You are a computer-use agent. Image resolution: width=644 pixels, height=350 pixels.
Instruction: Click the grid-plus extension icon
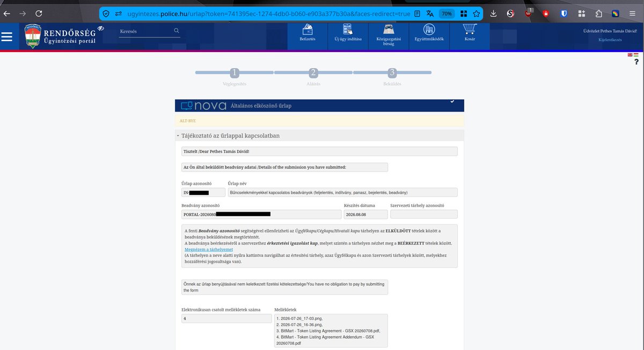pos(582,13)
